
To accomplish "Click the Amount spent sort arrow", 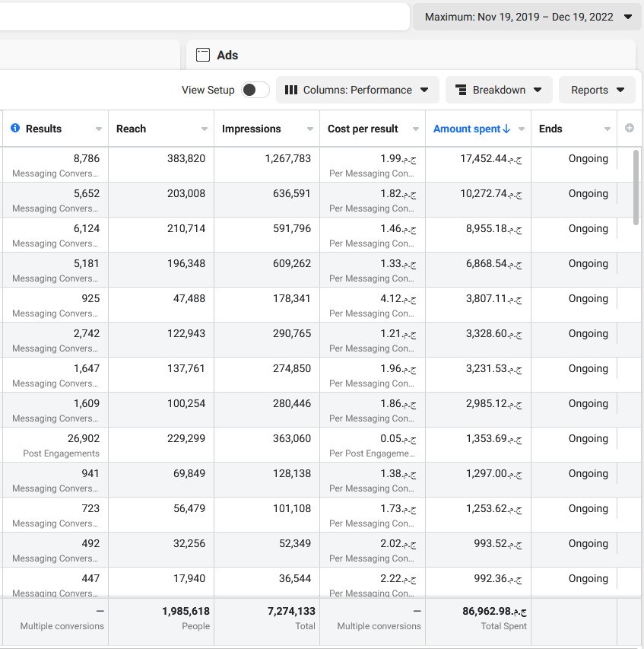I will pos(506,129).
